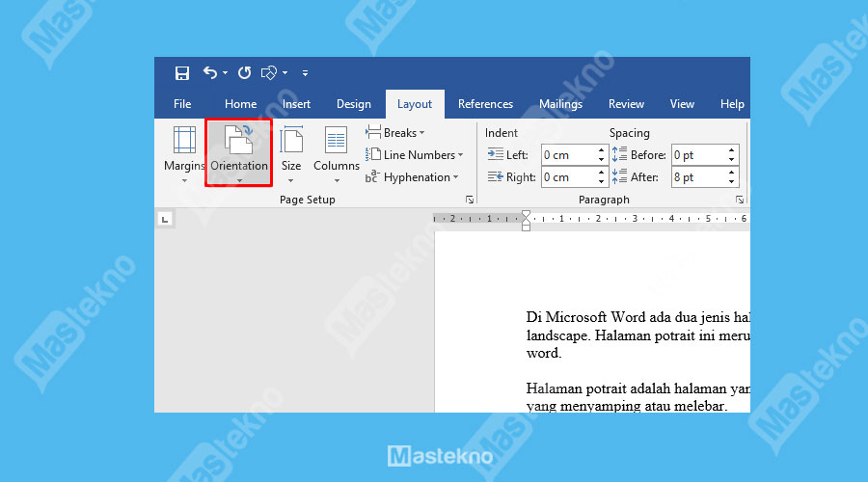Increase the Right indent value
Image resolution: width=868 pixels, height=482 pixels.
tap(601, 173)
